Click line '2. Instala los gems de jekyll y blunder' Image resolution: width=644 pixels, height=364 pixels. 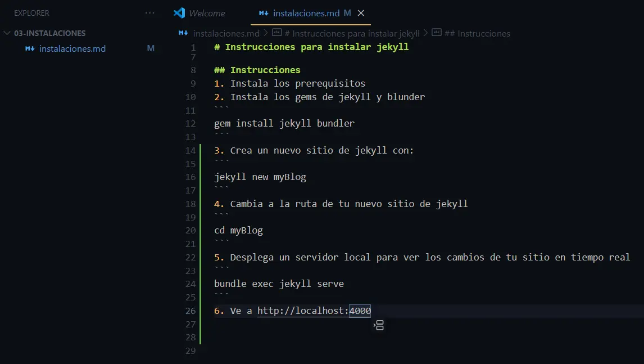[320, 97]
